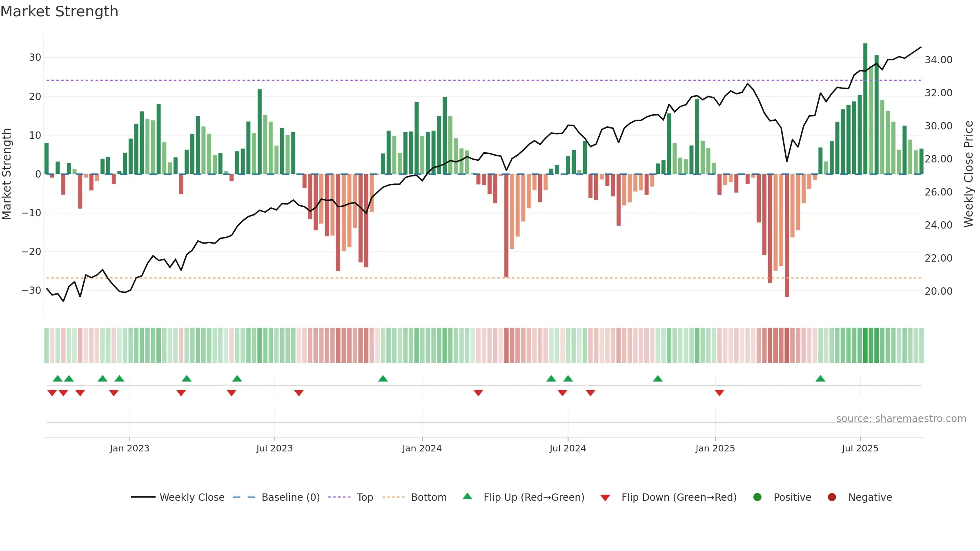Click the rotated Market Strength left axis label
The height and width of the screenshot is (551, 980).
[x=7, y=174]
